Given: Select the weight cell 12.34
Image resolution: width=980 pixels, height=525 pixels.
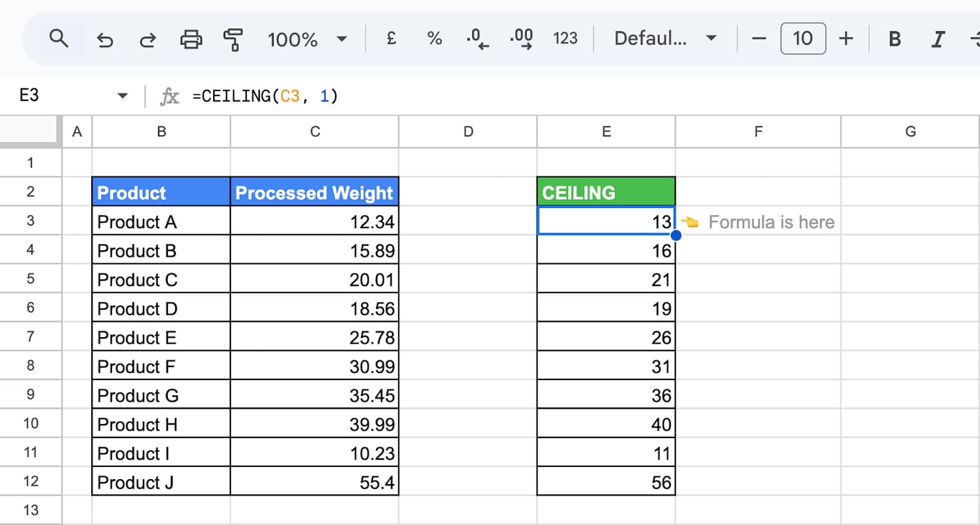Looking at the screenshot, I should coord(315,221).
